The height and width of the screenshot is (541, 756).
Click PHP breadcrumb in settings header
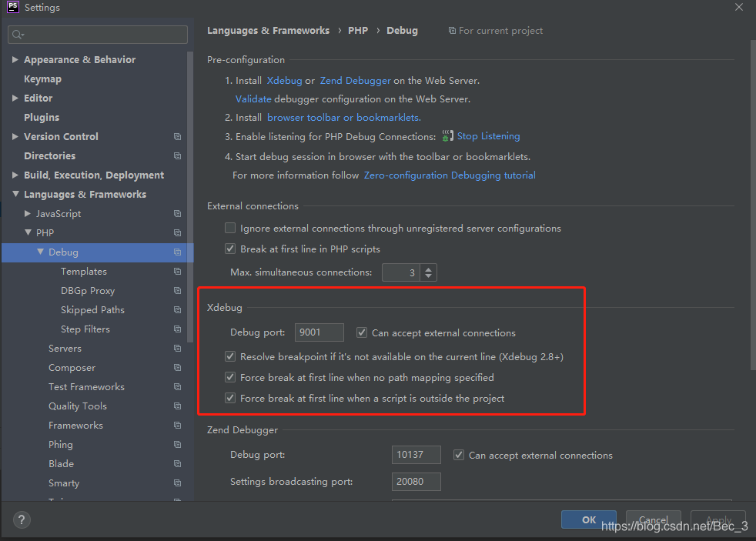tap(358, 31)
